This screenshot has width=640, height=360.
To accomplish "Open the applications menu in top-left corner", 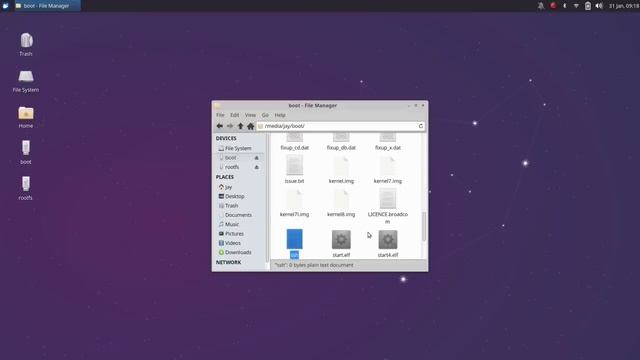I will (x=5, y=6).
